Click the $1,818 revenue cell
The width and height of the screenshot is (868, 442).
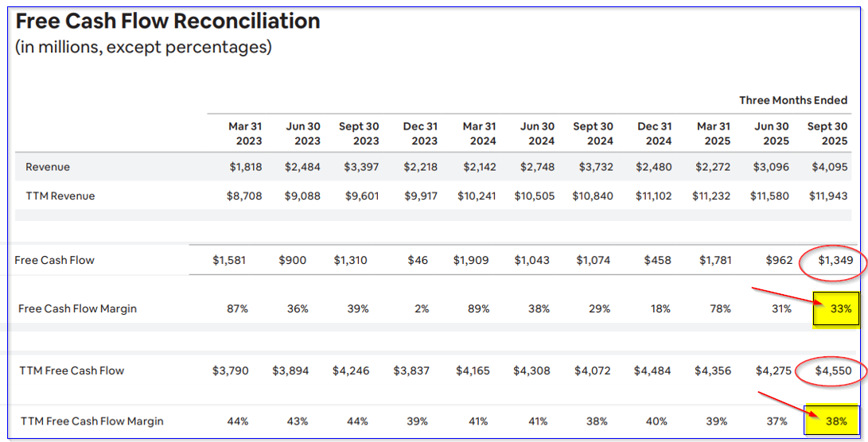pyautogui.click(x=244, y=167)
